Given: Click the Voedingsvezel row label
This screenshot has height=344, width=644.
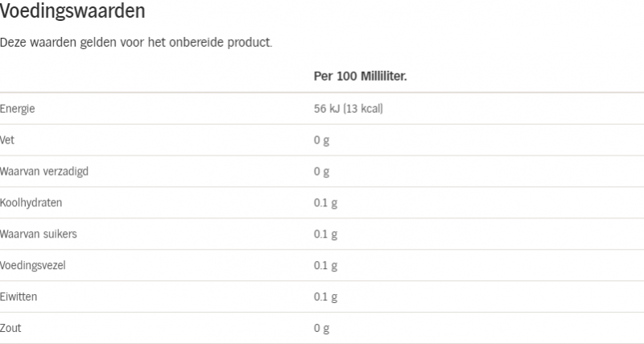Looking at the screenshot, I should [32, 266].
